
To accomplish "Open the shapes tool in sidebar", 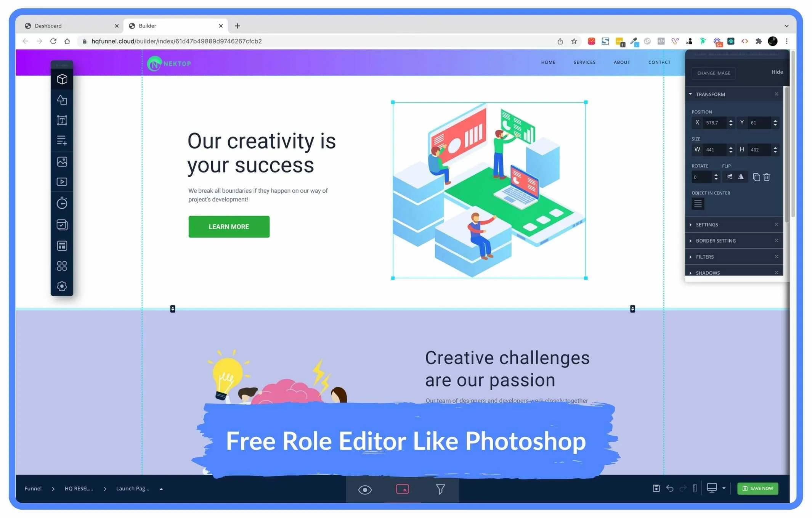I will (62, 100).
